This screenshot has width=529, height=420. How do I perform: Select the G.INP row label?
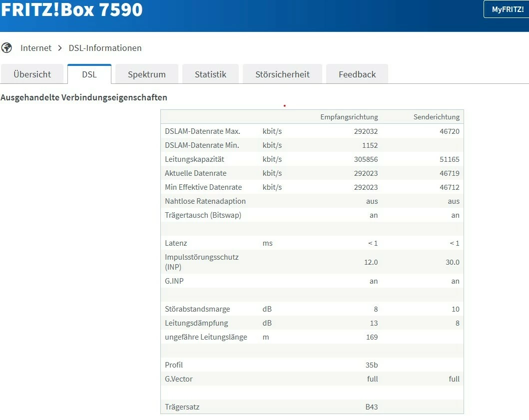click(174, 281)
